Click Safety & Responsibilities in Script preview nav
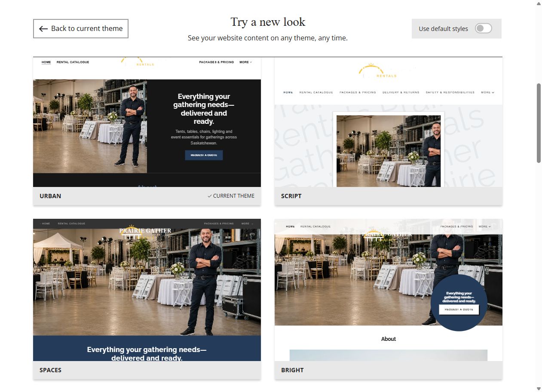Image resolution: width=542 pixels, height=392 pixels. click(x=450, y=92)
